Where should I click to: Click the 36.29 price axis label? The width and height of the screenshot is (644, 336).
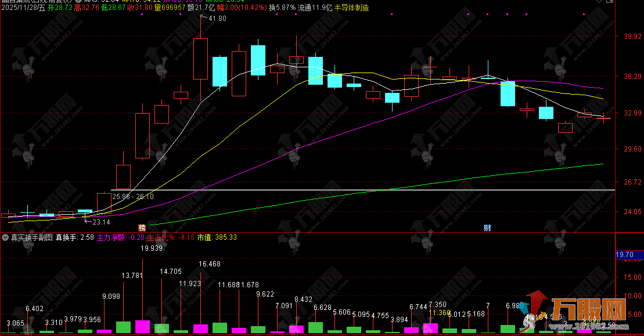click(632, 76)
